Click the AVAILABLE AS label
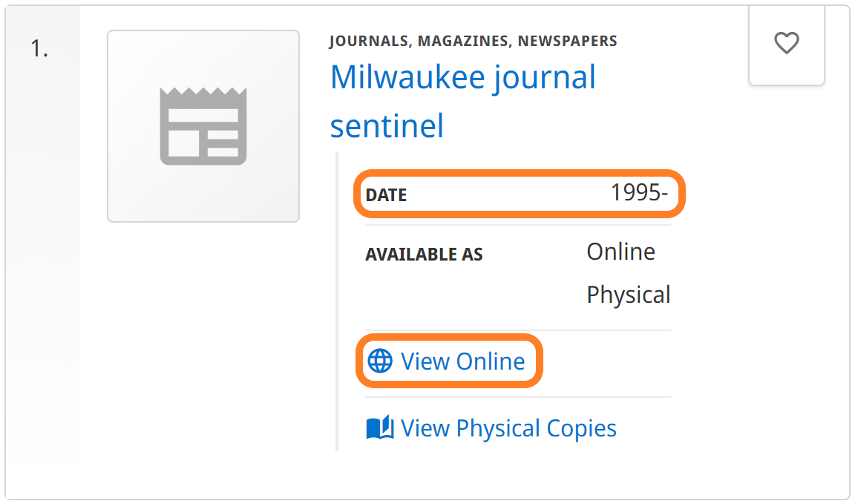The width and height of the screenshot is (855, 504). pos(424,255)
